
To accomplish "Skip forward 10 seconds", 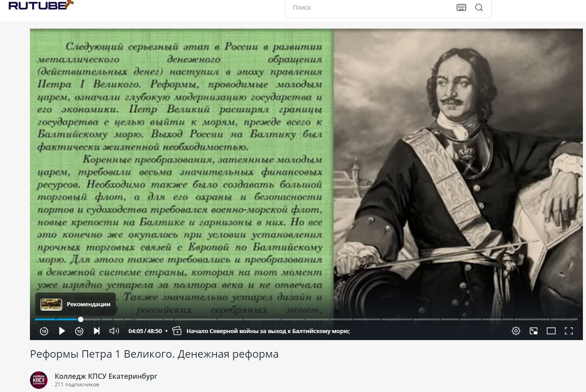I will coord(79,331).
